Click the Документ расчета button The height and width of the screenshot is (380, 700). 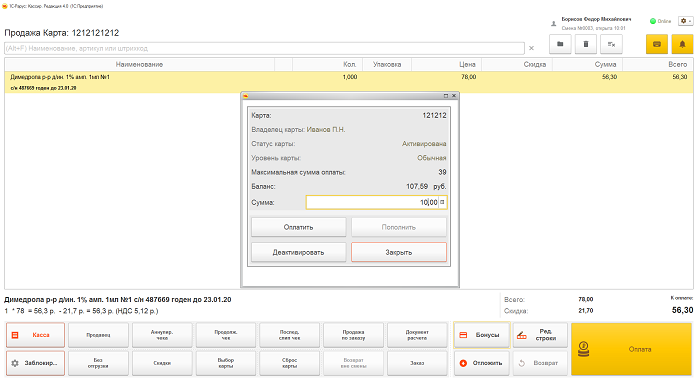(417, 335)
